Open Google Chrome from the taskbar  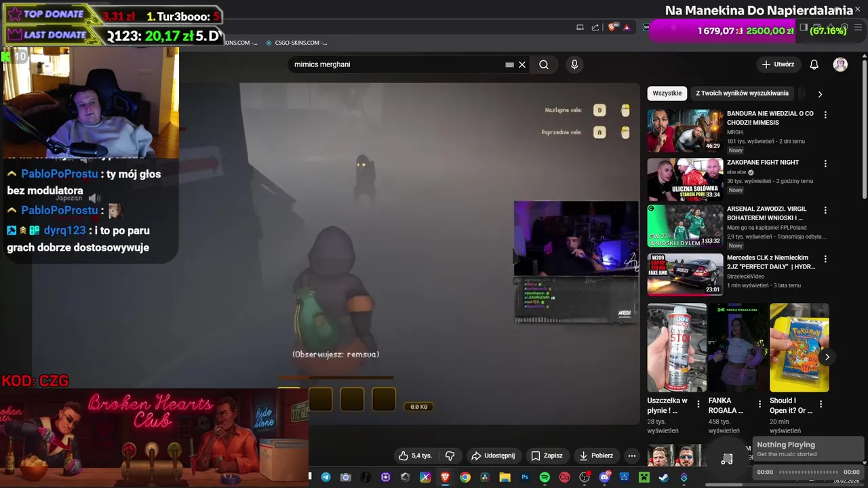(465, 477)
